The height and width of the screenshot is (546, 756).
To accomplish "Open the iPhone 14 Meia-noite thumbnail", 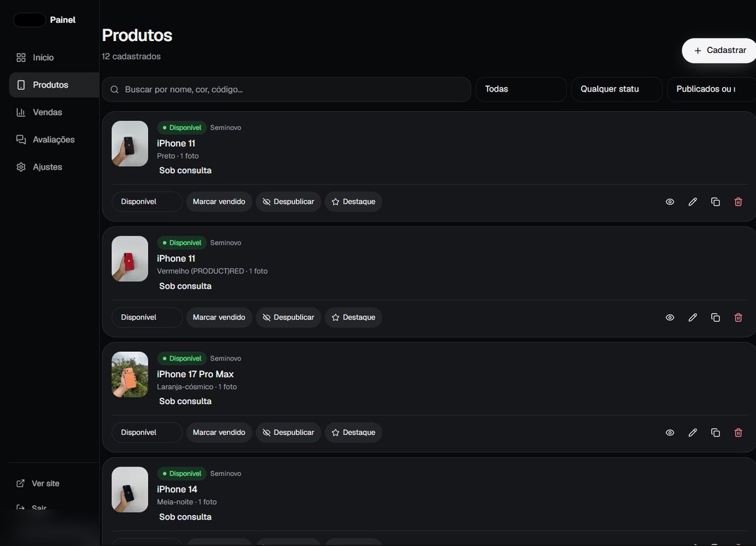I will click(130, 490).
